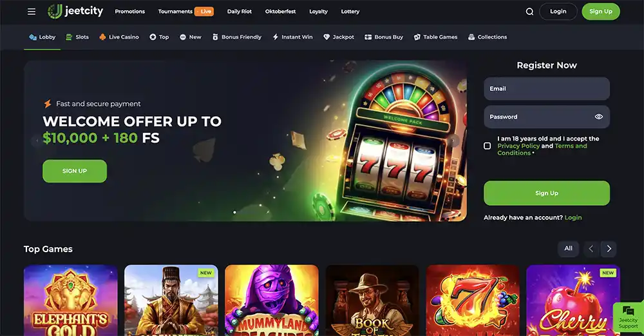This screenshot has width=644, height=336.
Task: Show password with the eye icon
Action: (599, 117)
